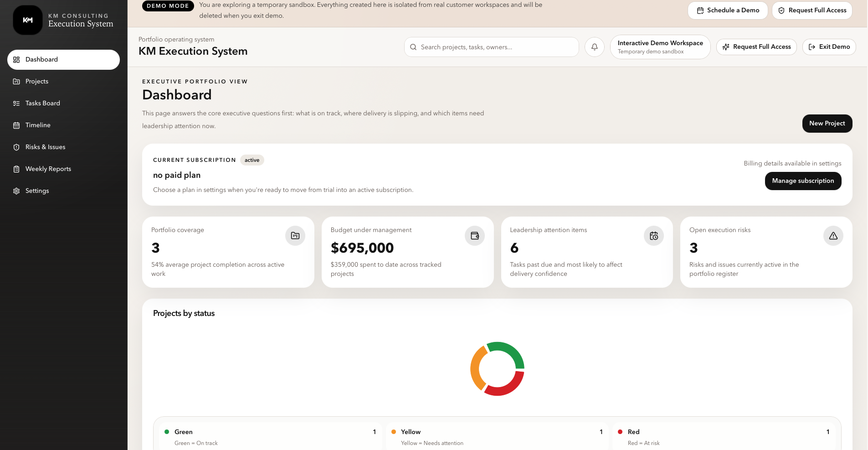Viewport: 868px width, 450px height.
Task: Click the notification bell icon
Action: [595, 47]
